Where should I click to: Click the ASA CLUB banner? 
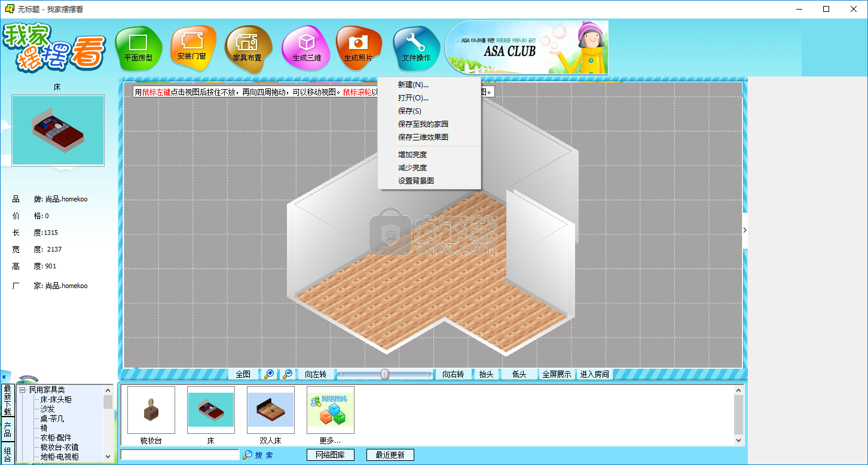pyautogui.click(x=527, y=48)
